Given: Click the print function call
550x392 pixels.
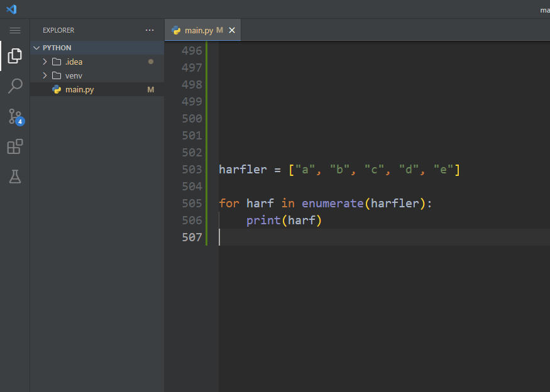Looking at the screenshot, I should [263, 220].
